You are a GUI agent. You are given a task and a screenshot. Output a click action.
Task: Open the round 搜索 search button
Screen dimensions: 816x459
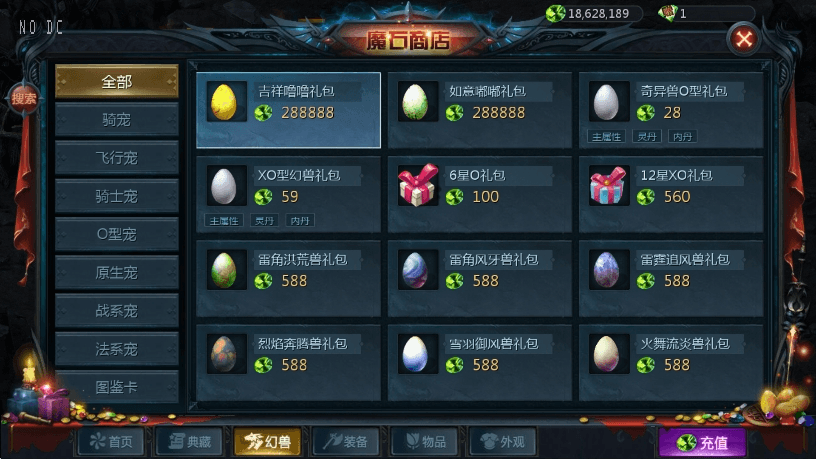point(23,98)
